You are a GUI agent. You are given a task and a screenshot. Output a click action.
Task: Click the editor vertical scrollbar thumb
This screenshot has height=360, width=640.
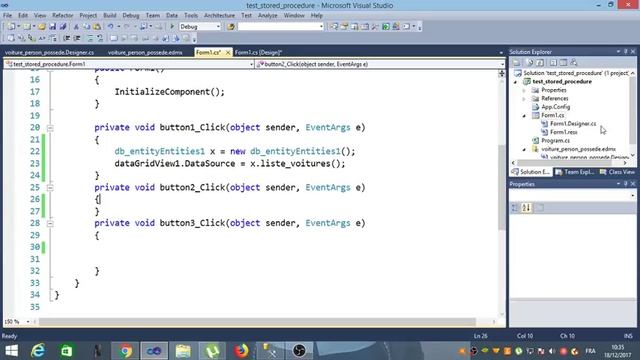tap(502, 188)
